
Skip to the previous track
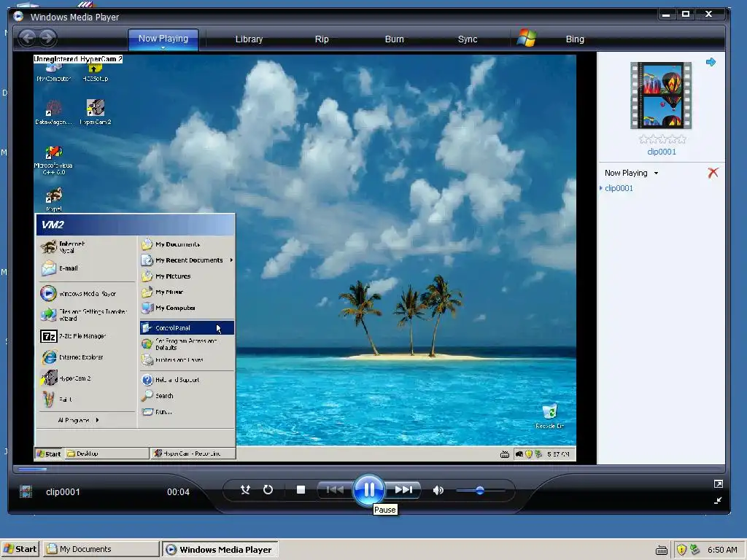pos(335,489)
